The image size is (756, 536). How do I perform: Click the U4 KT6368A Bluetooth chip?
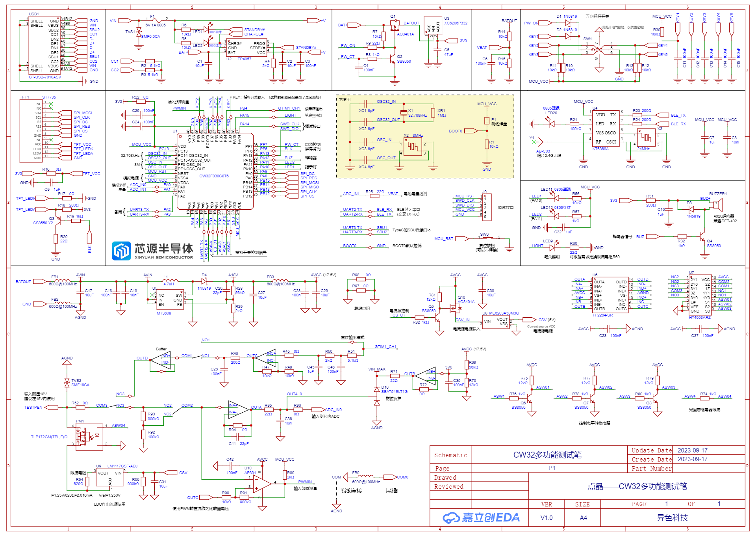(605, 128)
